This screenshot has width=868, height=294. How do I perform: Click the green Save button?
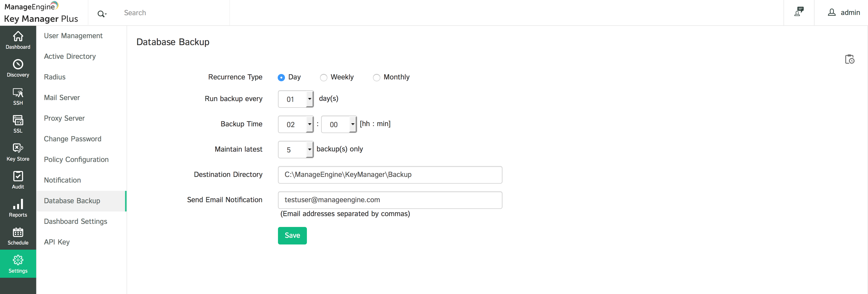[292, 235]
